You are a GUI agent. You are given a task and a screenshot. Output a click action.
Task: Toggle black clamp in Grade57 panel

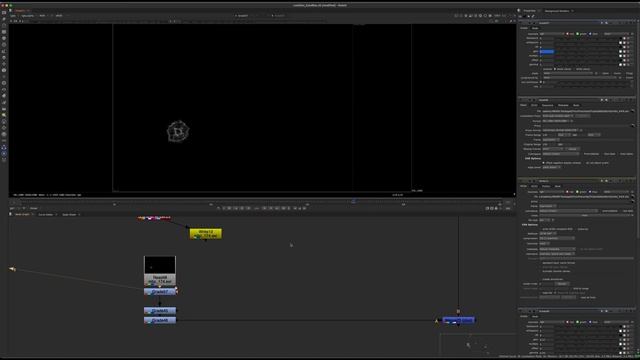pos(555,69)
